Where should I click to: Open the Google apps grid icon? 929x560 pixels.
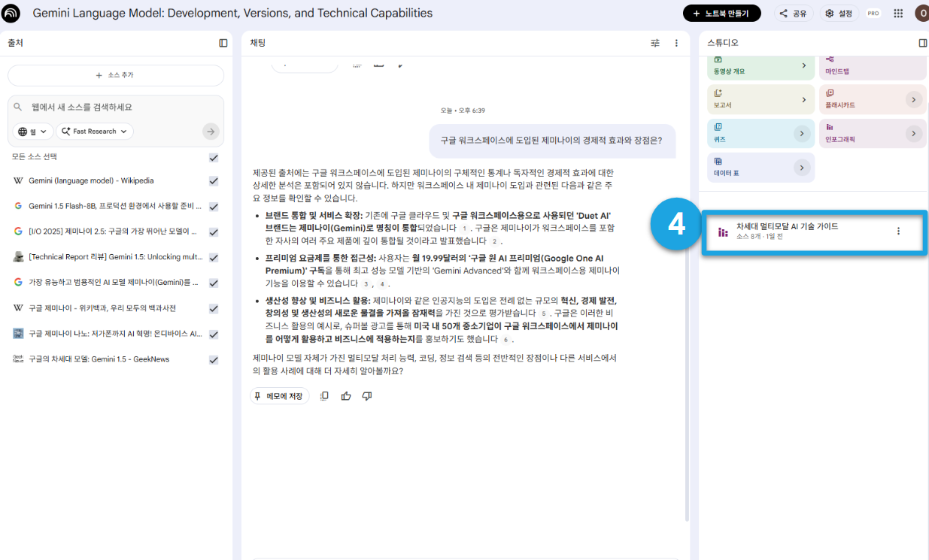(898, 13)
